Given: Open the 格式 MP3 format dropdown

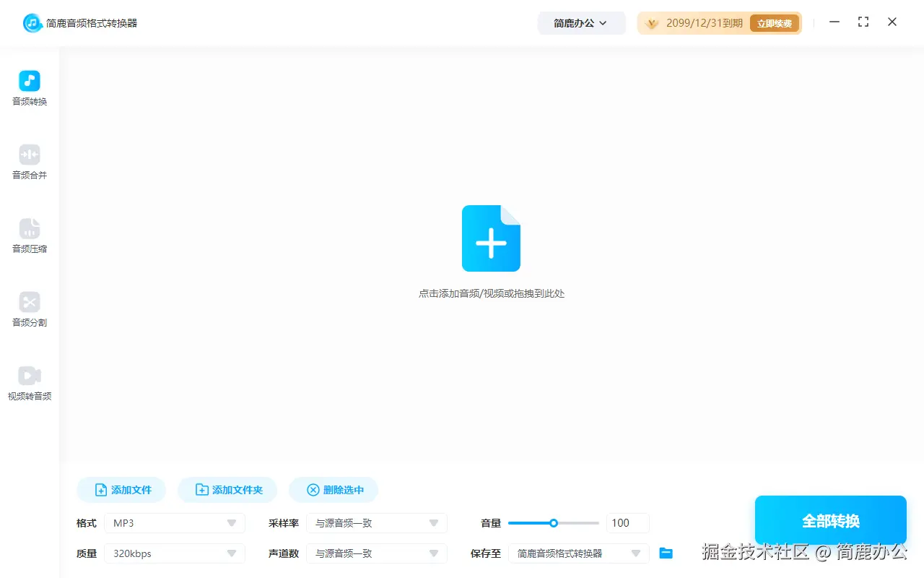Looking at the screenshot, I should click(174, 522).
